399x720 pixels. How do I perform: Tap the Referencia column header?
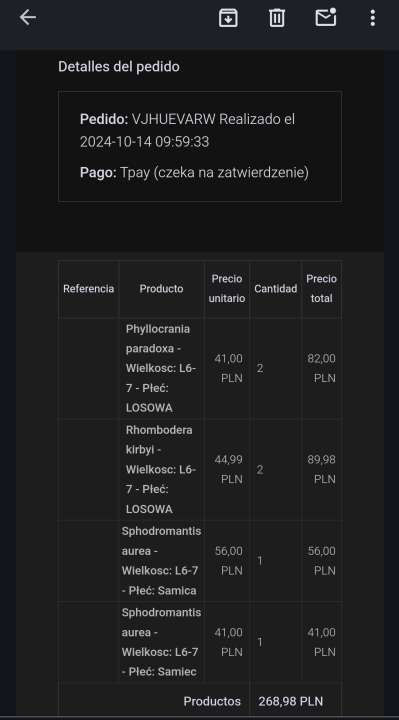click(89, 289)
